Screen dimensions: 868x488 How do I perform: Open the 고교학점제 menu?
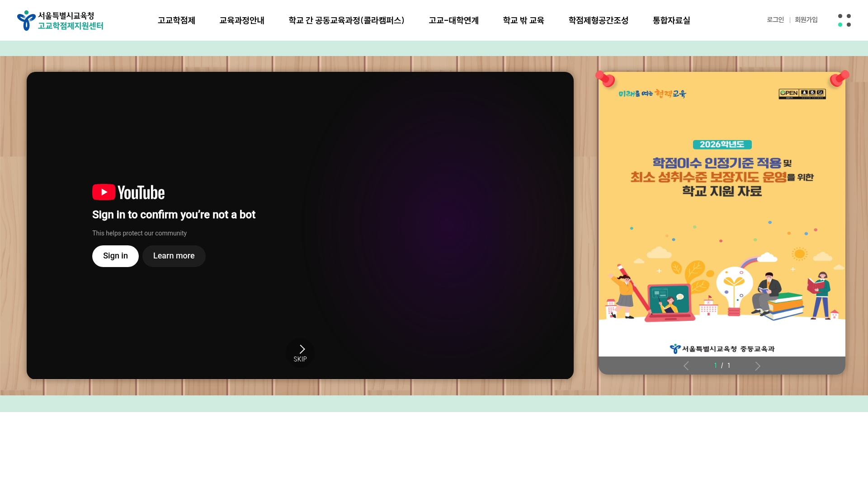coord(176,20)
